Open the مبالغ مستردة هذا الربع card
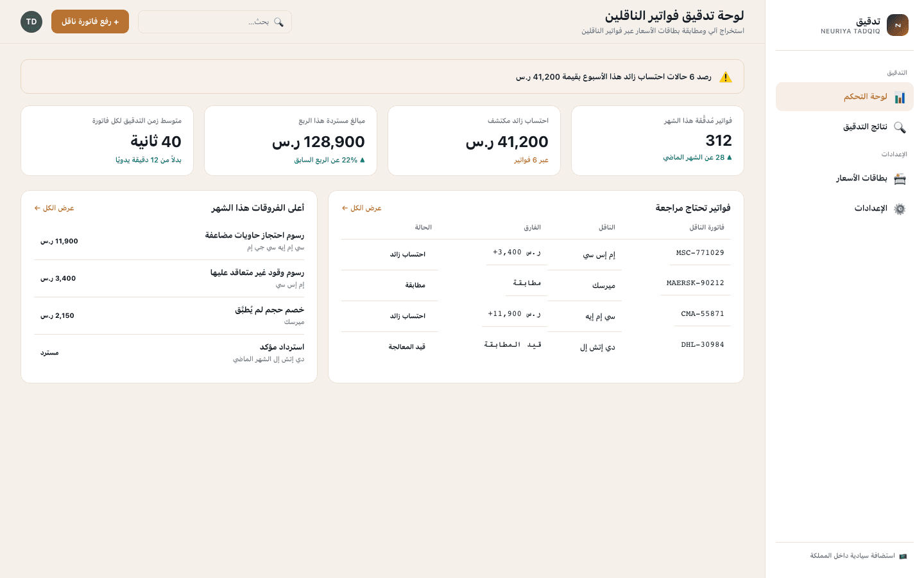 click(x=291, y=141)
